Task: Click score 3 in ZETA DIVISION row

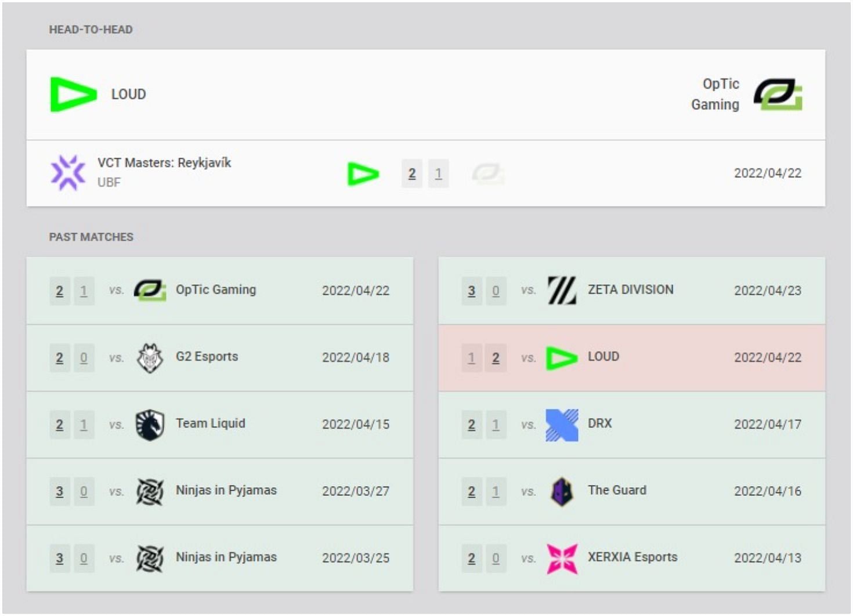Action: click(472, 291)
